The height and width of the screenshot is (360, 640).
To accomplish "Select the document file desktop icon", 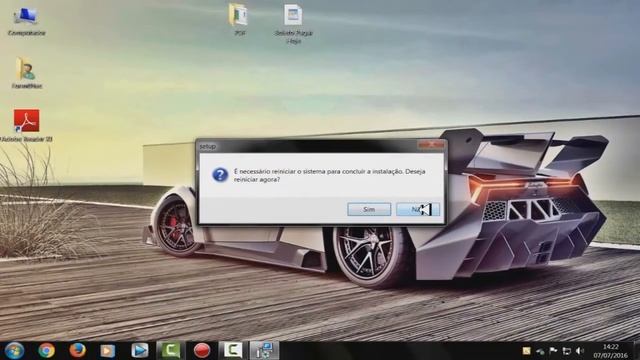I will coord(293,24).
